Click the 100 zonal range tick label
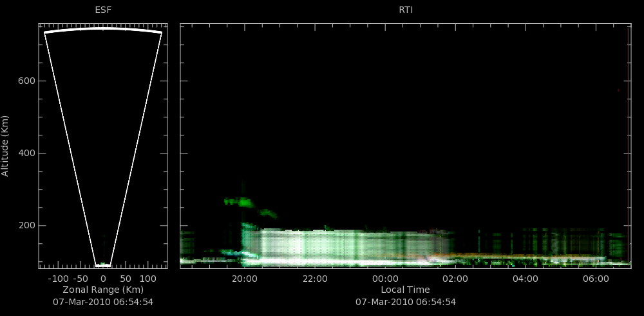644x316 pixels. coord(148,279)
